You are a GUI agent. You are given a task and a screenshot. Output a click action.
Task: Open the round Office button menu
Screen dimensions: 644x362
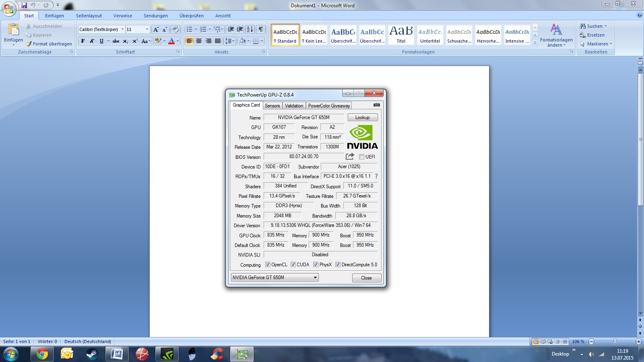coord(9,9)
